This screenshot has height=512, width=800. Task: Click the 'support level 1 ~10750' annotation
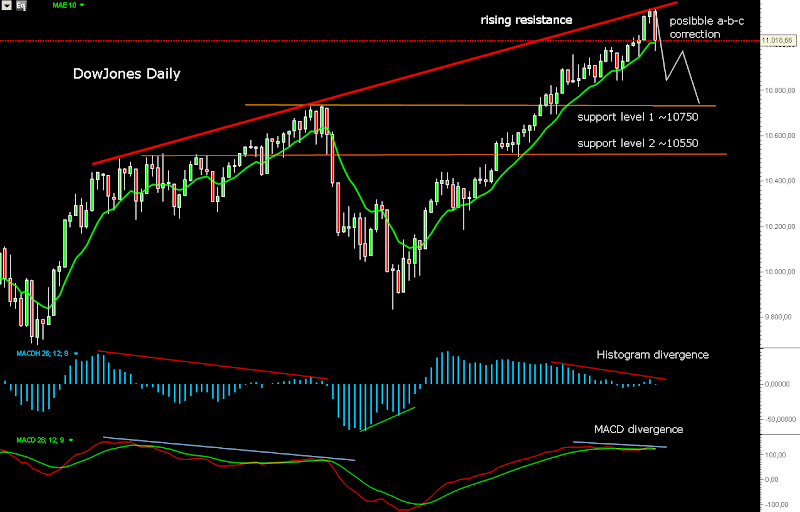(x=638, y=117)
